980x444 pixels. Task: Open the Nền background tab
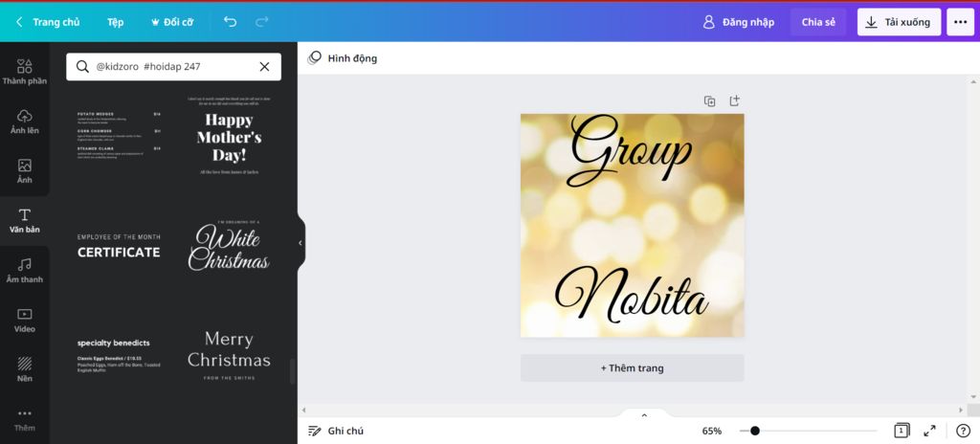[x=24, y=369]
